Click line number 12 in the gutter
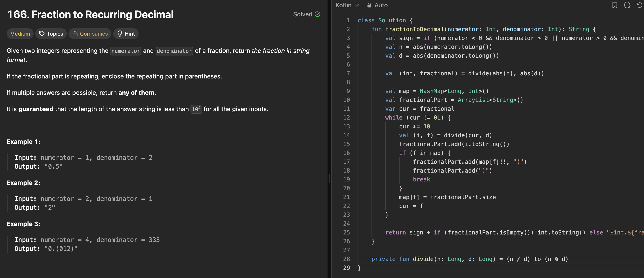 [346, 118]
